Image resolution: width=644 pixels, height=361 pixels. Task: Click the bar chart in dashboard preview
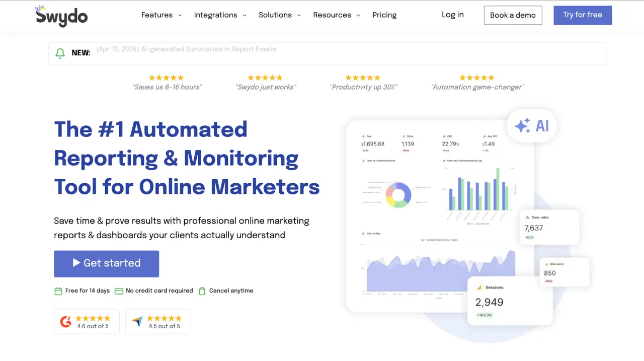(x=478, y=189)
